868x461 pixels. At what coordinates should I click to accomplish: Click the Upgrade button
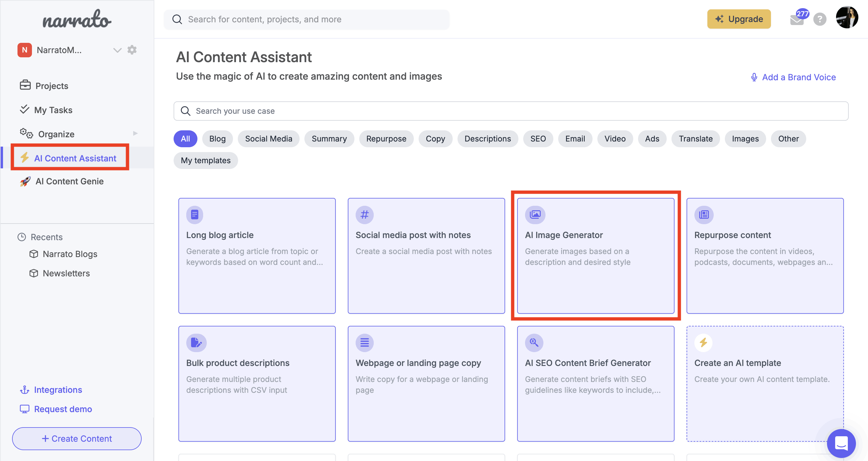coord(739,19)
